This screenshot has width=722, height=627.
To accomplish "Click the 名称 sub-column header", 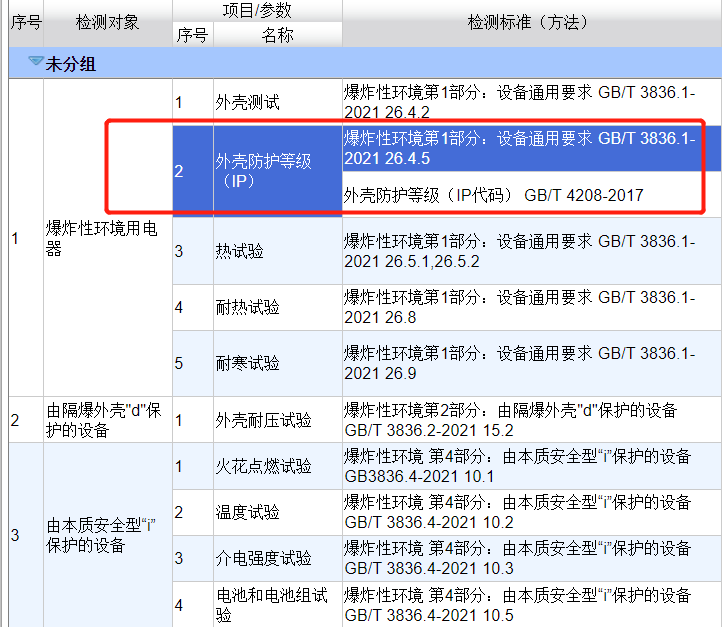I will 278,35.
